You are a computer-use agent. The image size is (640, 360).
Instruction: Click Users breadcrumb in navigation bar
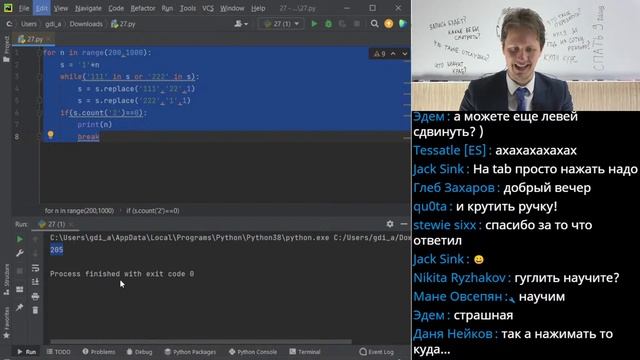(29, 24)
